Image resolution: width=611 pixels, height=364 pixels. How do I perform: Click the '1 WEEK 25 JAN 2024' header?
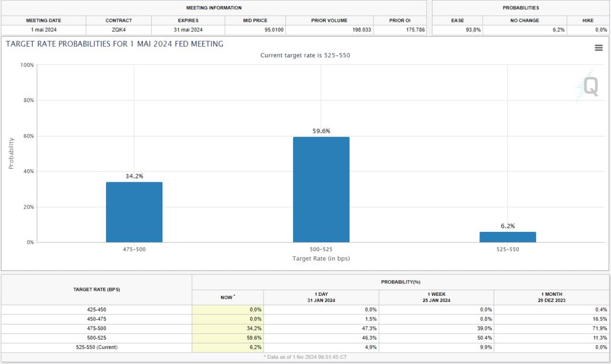click(x=436, y=297)
